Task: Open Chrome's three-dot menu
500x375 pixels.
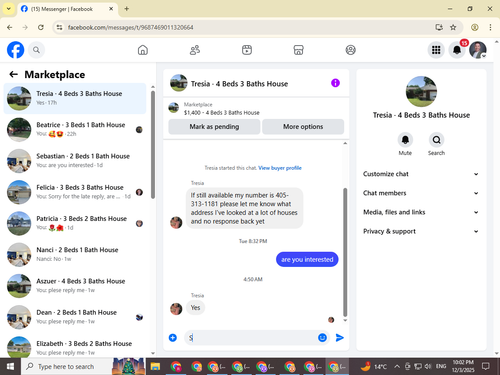Action: point(490,27)
